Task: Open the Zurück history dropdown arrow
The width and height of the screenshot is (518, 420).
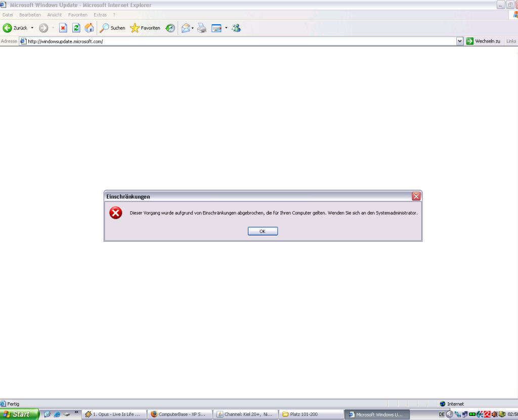Action: coord(32,28)
